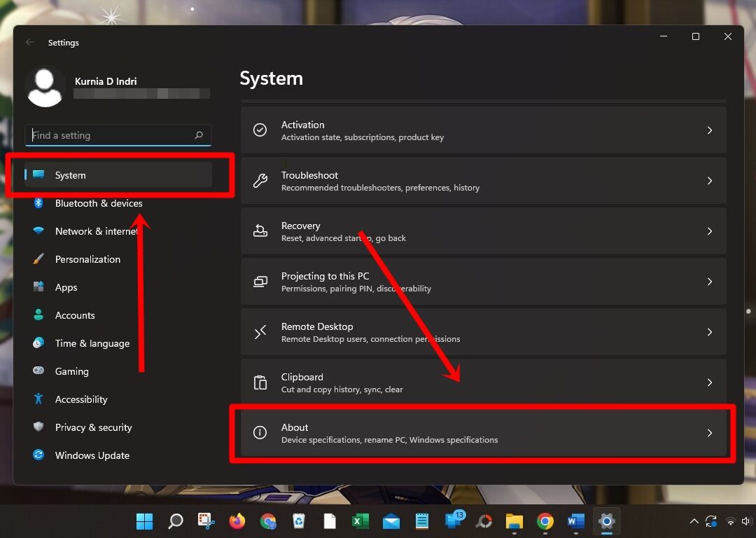This screenshot has width=756, height=538.
Task: Click the Find a setting search box
Action: click(118, 135)
